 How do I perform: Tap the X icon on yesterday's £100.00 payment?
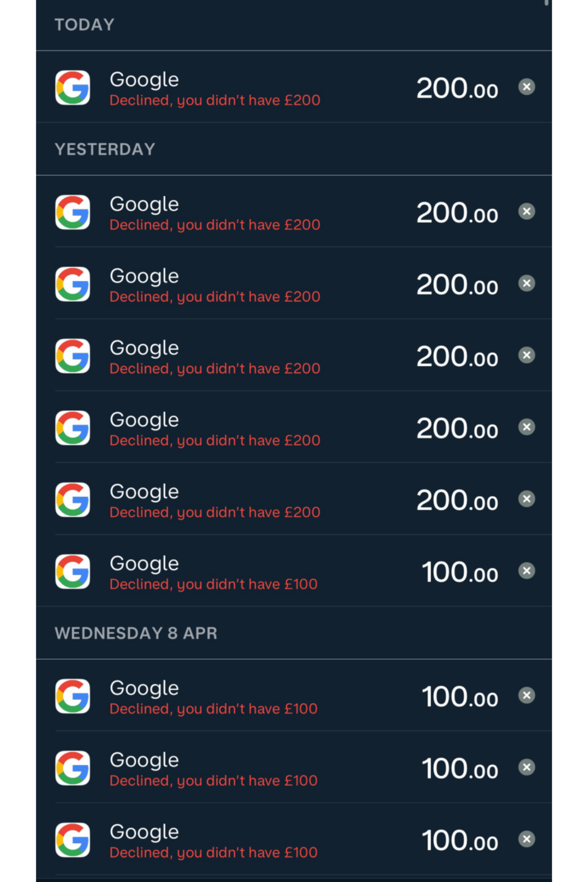527,571
